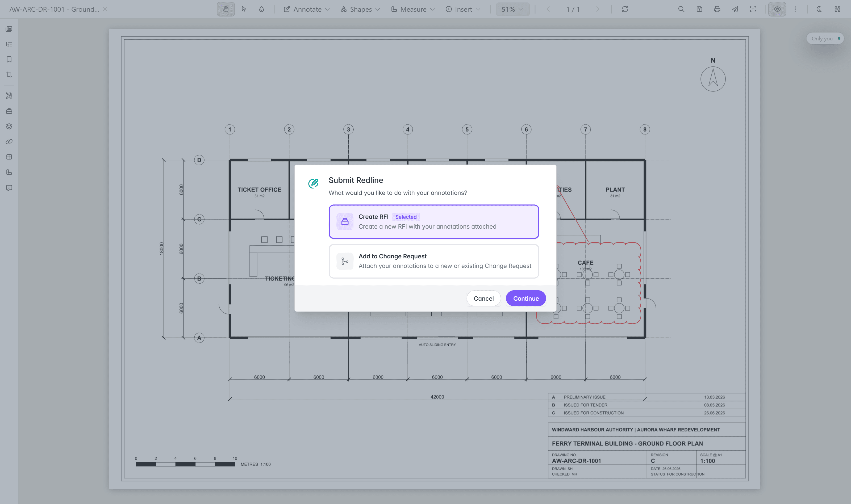Click the ISSUED FOR CONSTRUCTION revision row
851x504 pixels.
coord(646,413)
